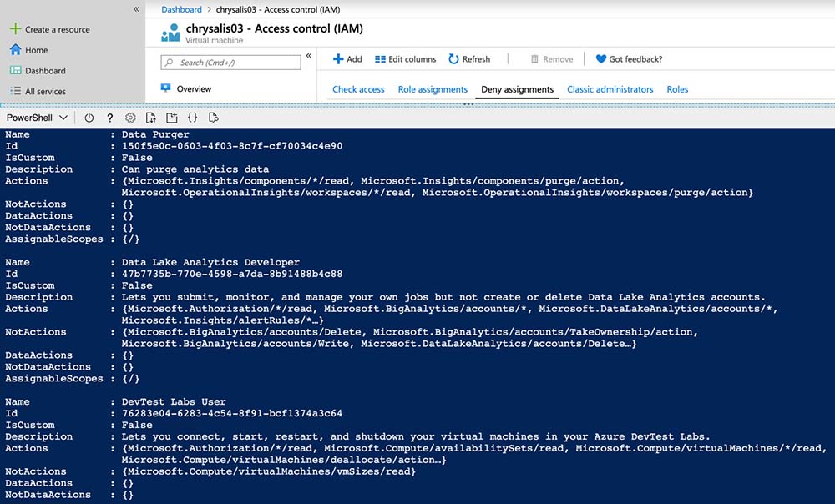This screenshot has height=504, width=835.
Task: Click the web preview icon
Action: tap(214, 118)
